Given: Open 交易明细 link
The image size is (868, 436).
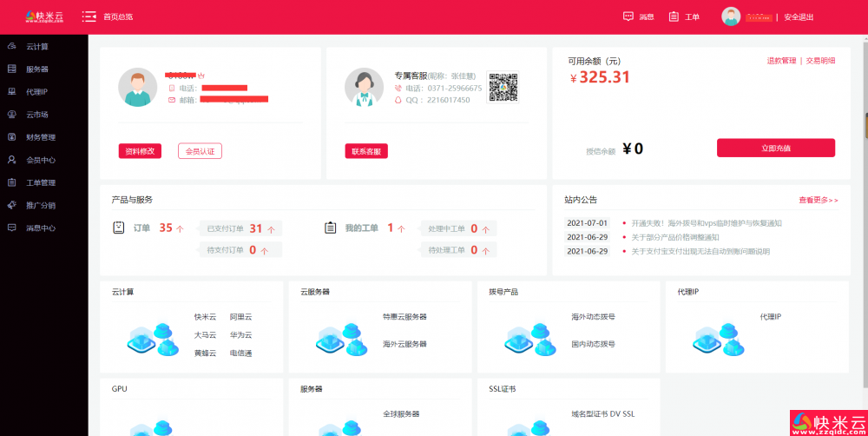Looking at the screenshot, I should (820, 61).
